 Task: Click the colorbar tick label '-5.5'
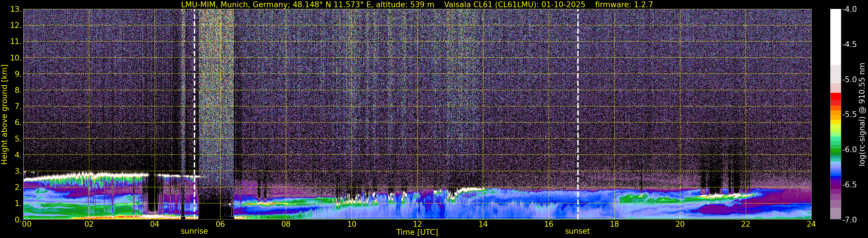850,114
